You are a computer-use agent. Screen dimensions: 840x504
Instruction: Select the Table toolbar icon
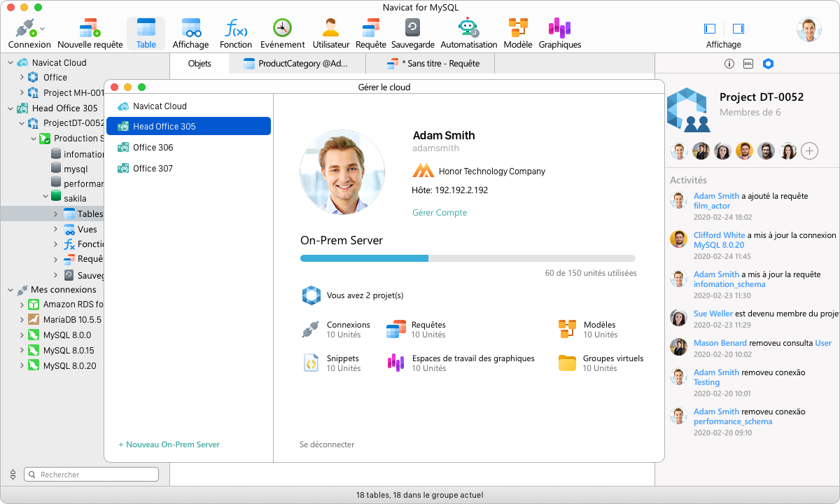[146, 28]
